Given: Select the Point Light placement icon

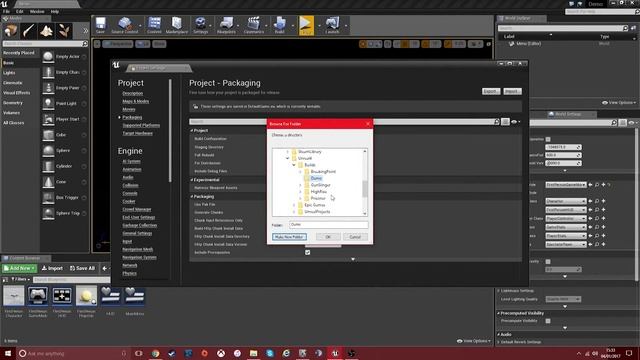Looking at the screenshot, I should pos(48,103).
